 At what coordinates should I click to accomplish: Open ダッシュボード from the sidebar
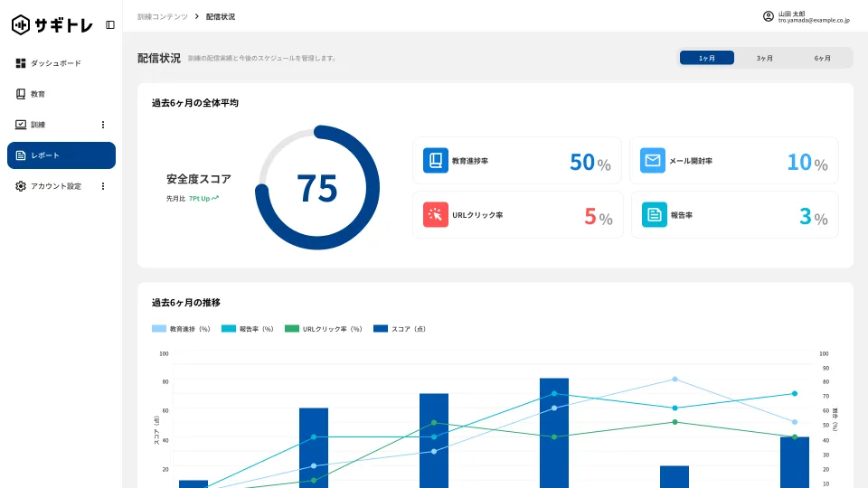(x=55, y=63)
